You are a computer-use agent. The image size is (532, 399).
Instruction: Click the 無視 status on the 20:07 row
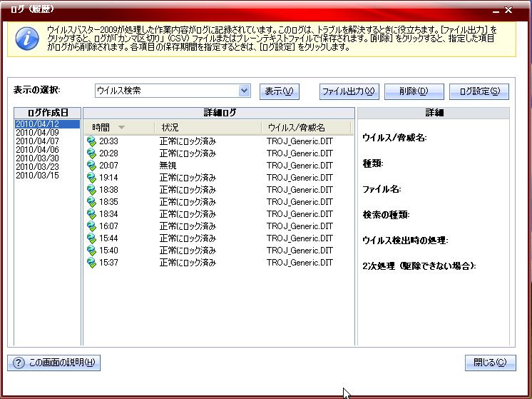pyautogui.click(x=168, y=166)
